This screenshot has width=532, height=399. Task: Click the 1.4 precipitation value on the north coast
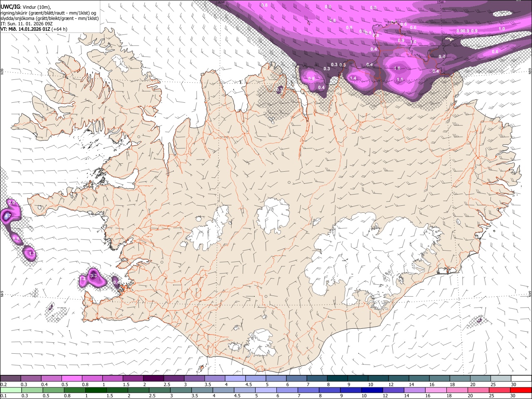click(353, 78)
